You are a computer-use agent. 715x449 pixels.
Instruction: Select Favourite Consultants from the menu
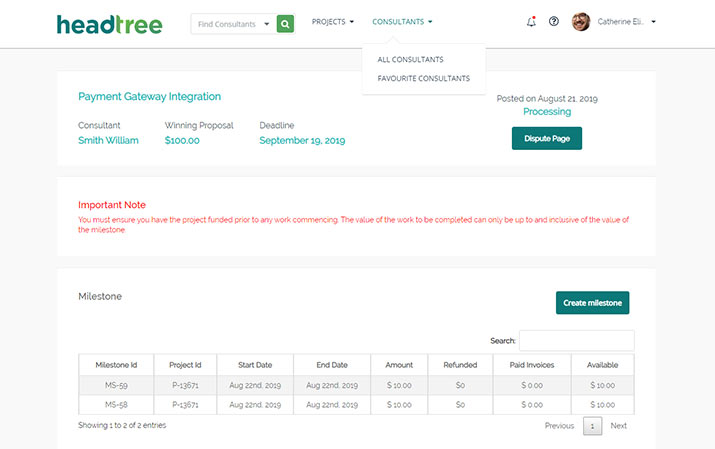coord(423,78)
